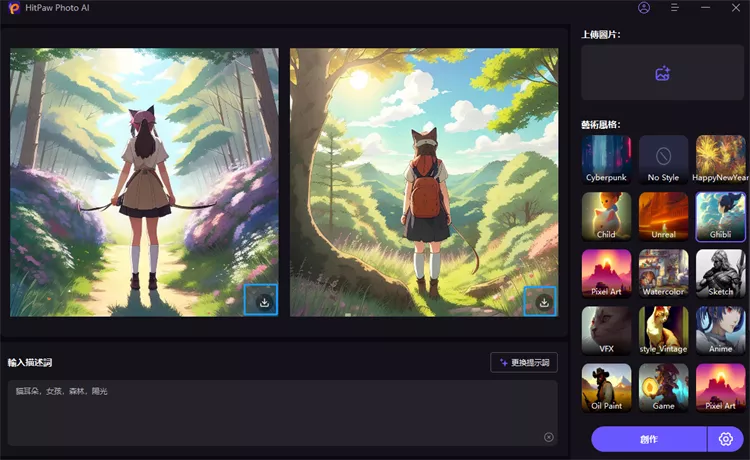The width and height of the screenshot is (750, 460).
Task: Choose the No Style option
Action: 663,160
